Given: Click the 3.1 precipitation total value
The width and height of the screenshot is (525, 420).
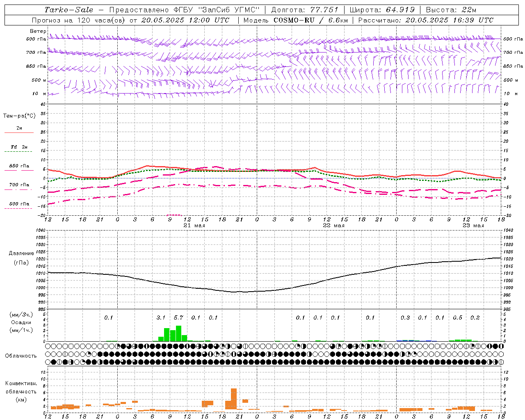Looking at the screenshot, I should 161,317.
